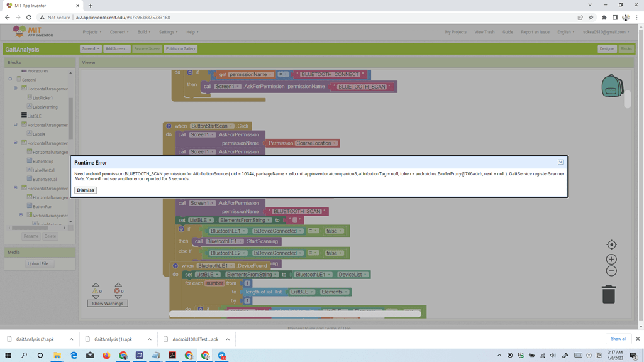This screenshot has height=362, width=644.
Task: Center the workspace with the target icon
Action: (x=611, y=245)
